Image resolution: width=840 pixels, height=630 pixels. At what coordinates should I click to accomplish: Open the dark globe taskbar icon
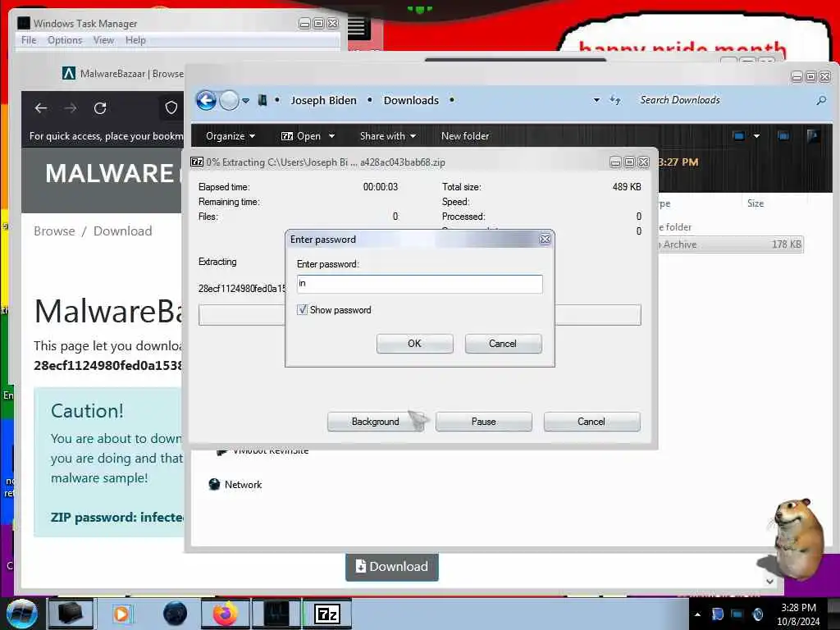[x=176, y=614]
